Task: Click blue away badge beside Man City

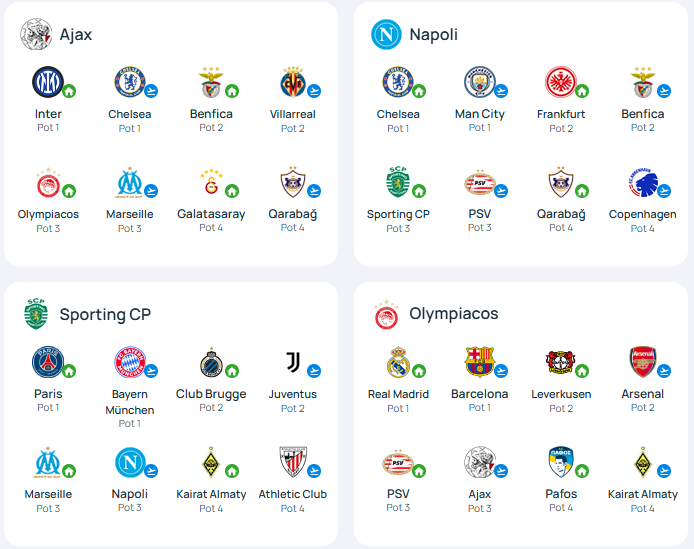Action: tap(501, 91)
